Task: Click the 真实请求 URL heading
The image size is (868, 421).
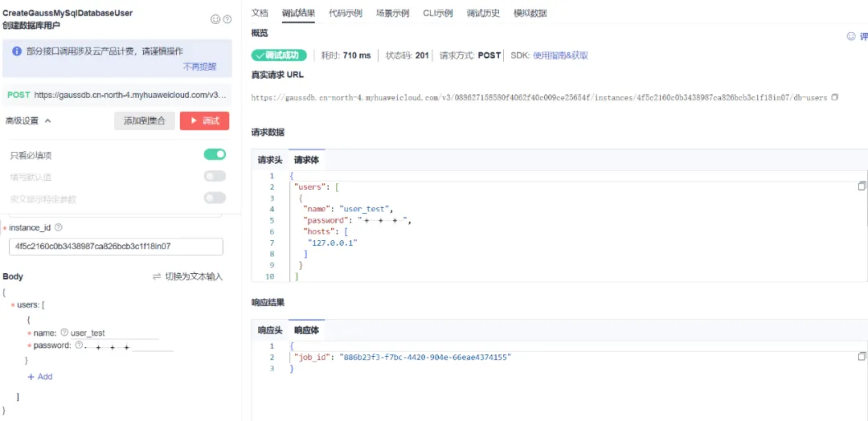Action: pos(276,75)
